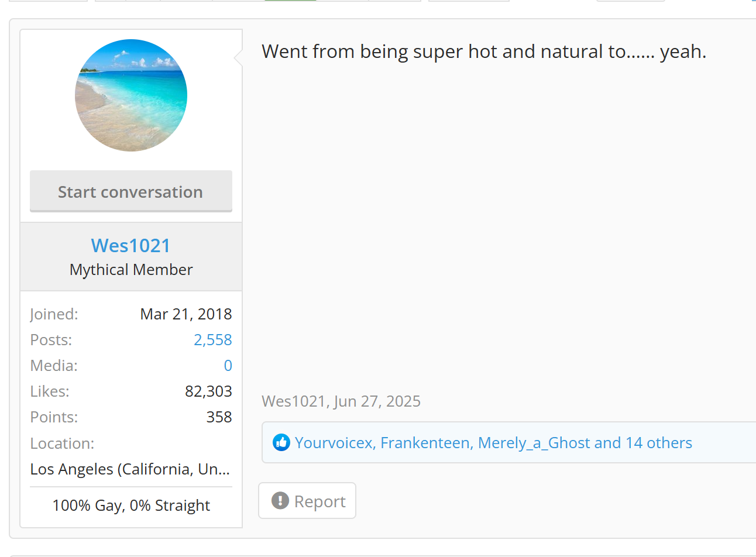Open the Media count 0 link

[228, 366]
